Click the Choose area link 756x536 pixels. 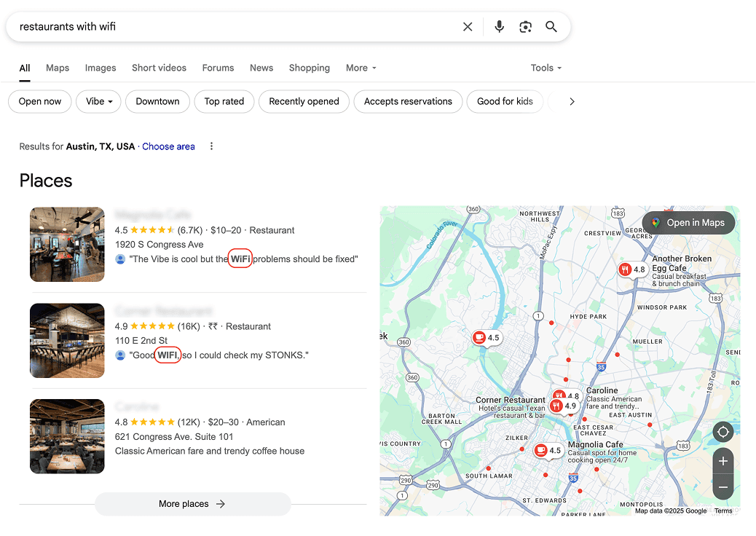coord(168,146)
